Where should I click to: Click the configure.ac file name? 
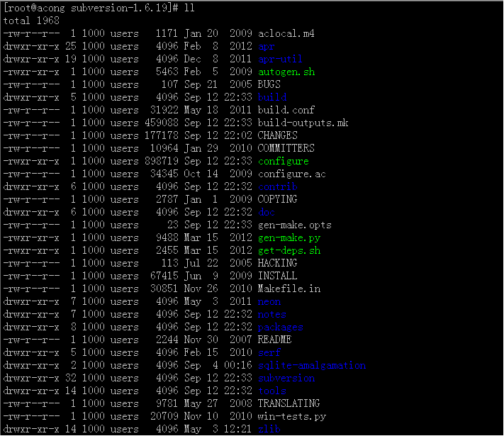point(292,174)
